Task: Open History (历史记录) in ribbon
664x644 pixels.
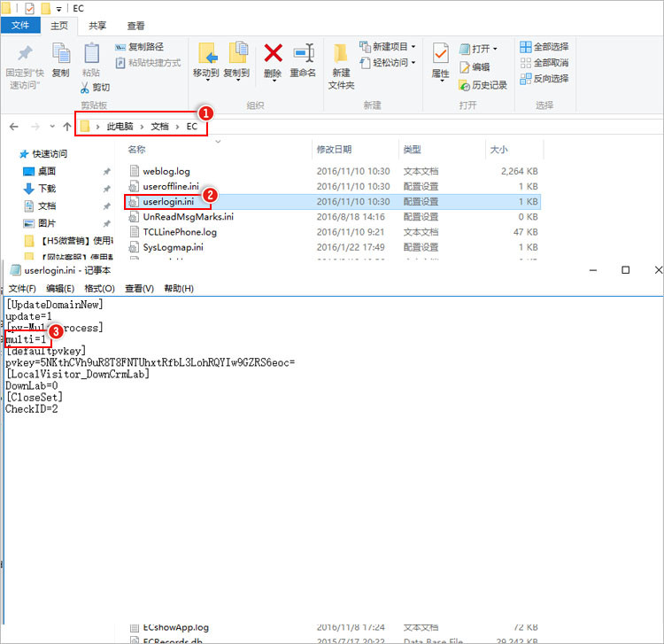Action: click(x=483, y=85)
